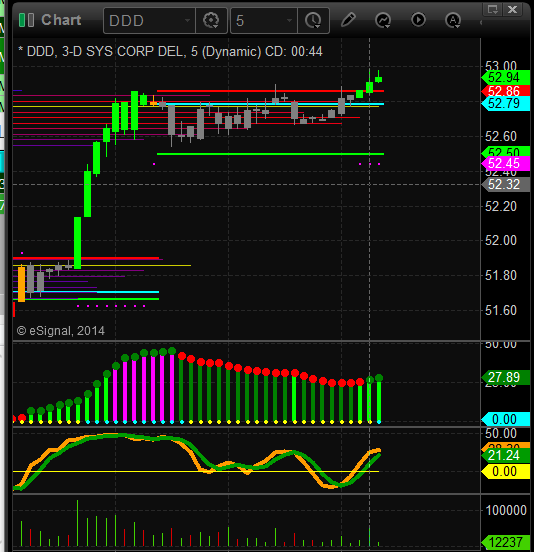Click the orange candlestick at the chart's left
Viewport: 534px width, 552px height.
[21, 284]
